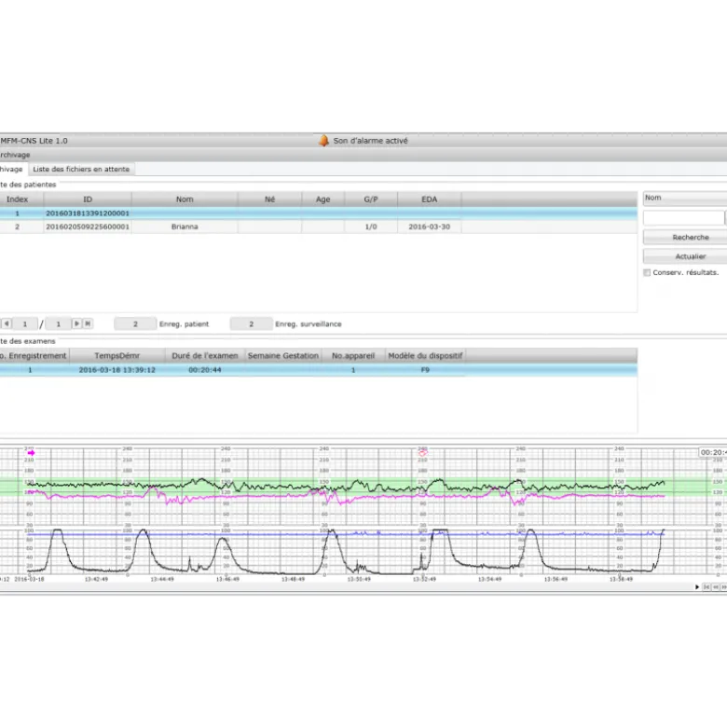Skip to trace start button

click(706, 587)
